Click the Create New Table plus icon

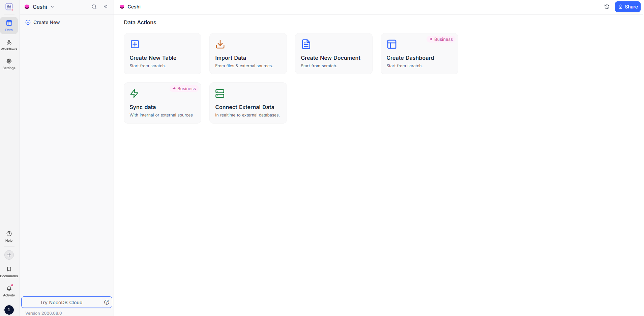click(135, 44)
